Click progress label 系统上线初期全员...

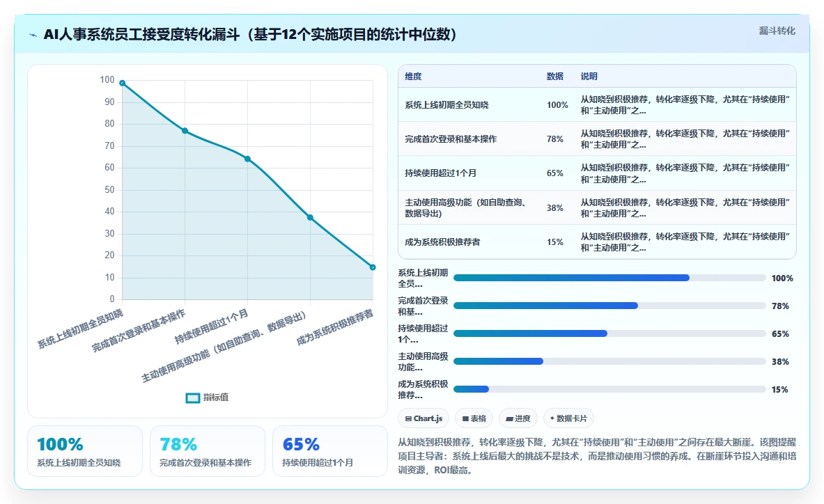pyautogui.click(x=423, y=278)
